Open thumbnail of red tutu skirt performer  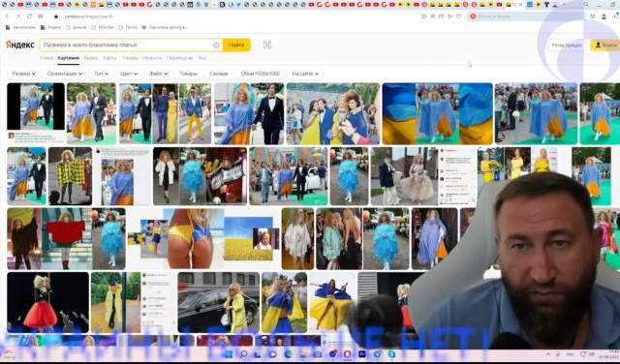point(47,302)
